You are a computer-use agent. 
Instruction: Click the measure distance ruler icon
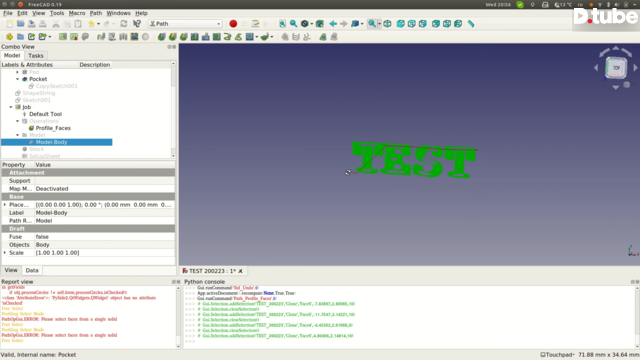pyautogui.click(x=471, y=24)
